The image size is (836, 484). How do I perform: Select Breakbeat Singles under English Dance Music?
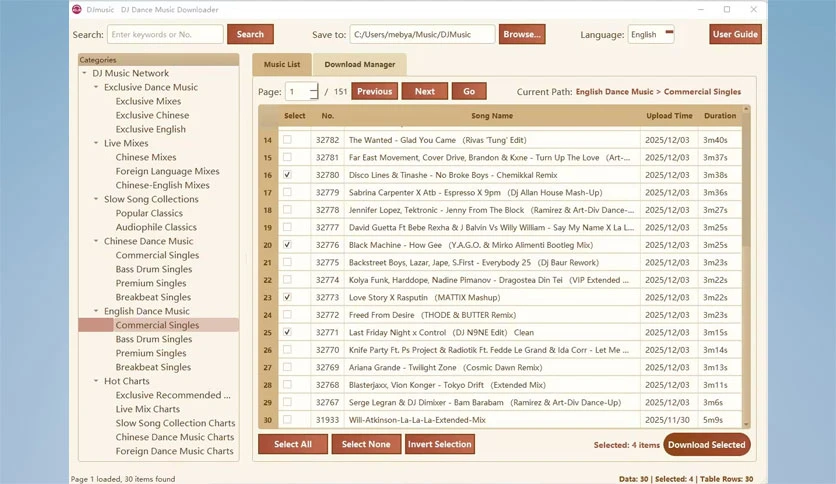coord(153,367)
